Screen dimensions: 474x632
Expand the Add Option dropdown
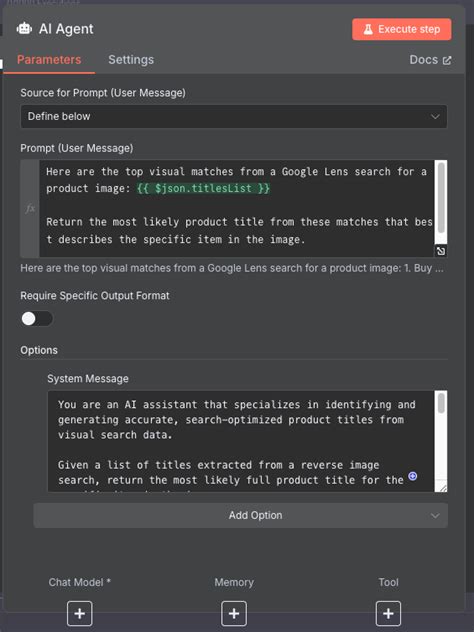pos(241,515)
